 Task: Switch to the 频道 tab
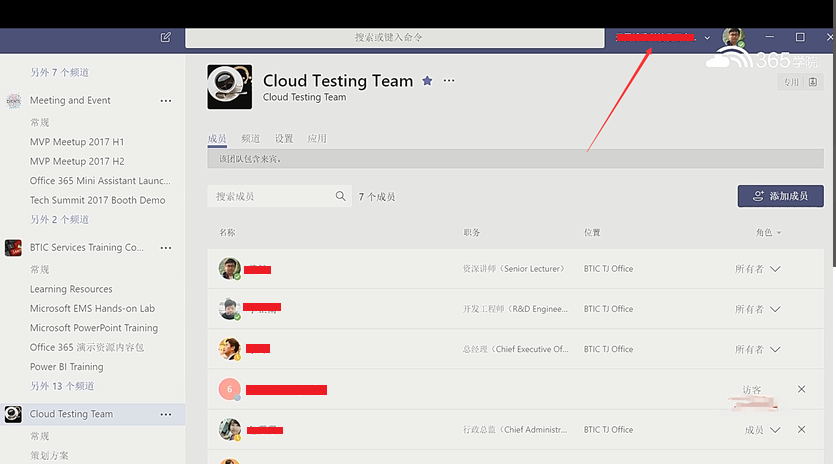(x=251, y=139)
